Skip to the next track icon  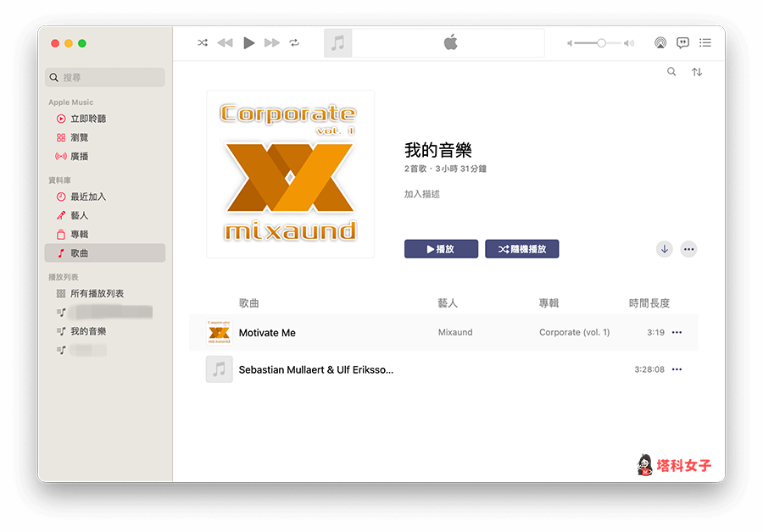coord(271,42)
